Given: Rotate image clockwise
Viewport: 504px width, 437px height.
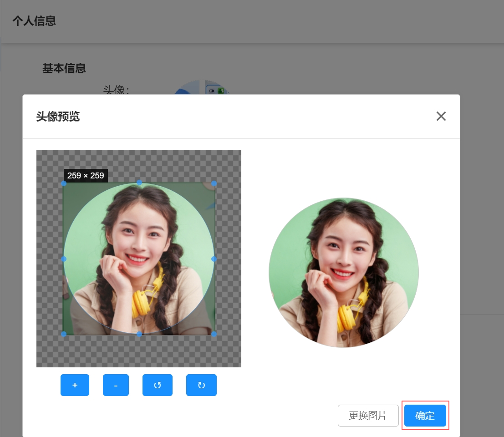Looking at the screenshot, I should (201, 385).
